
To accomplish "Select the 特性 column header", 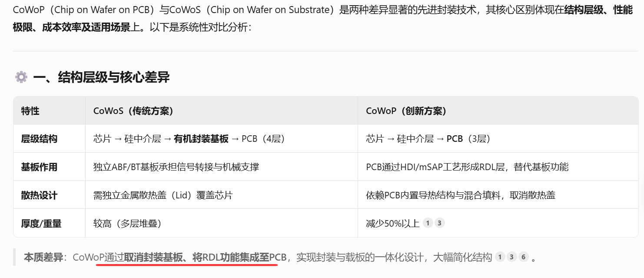I will (x=30, y=111).
